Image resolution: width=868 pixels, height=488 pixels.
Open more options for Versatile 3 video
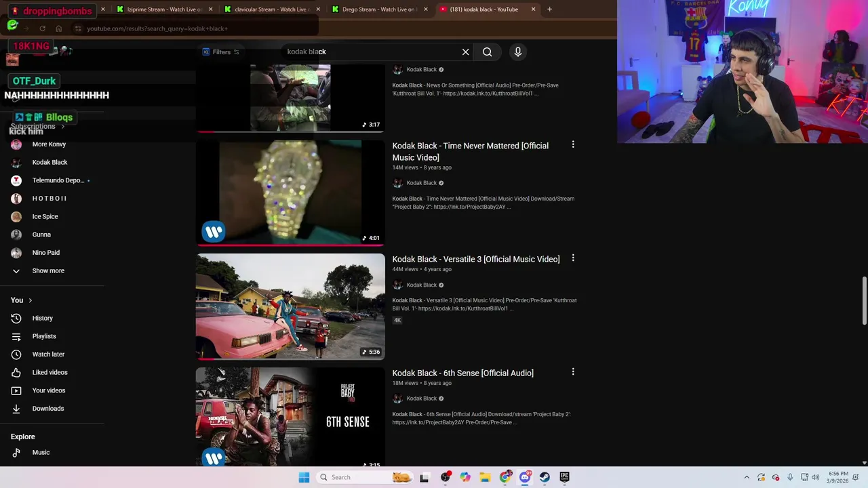click(x=573, y=258)
